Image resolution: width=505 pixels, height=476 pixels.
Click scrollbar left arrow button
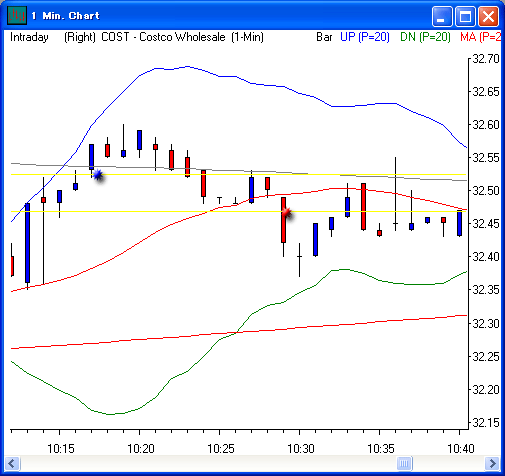tap(12, 463)
